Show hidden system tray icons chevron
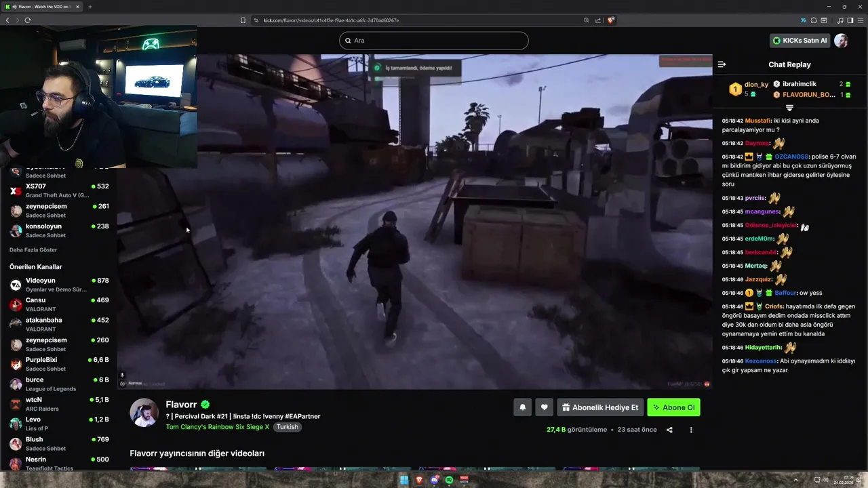 (x=796, y=480)
